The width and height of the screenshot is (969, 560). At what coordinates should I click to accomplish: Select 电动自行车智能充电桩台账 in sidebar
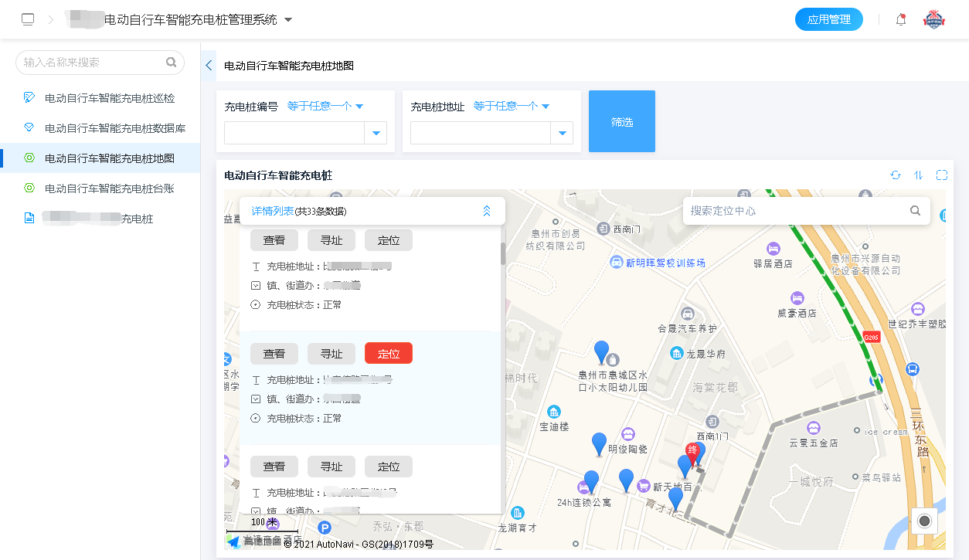pyautogui.click(x=110, y=188)
